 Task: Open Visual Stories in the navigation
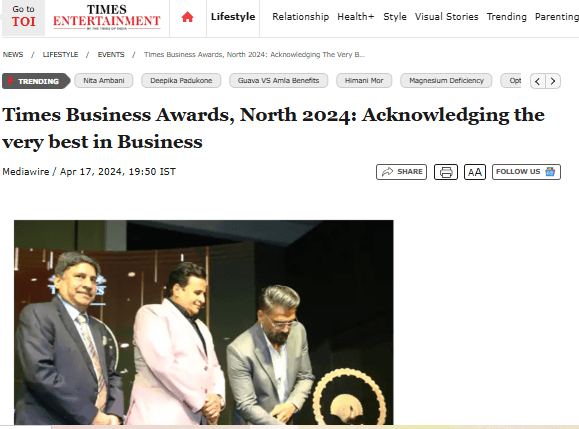click(x=446, y=17)
